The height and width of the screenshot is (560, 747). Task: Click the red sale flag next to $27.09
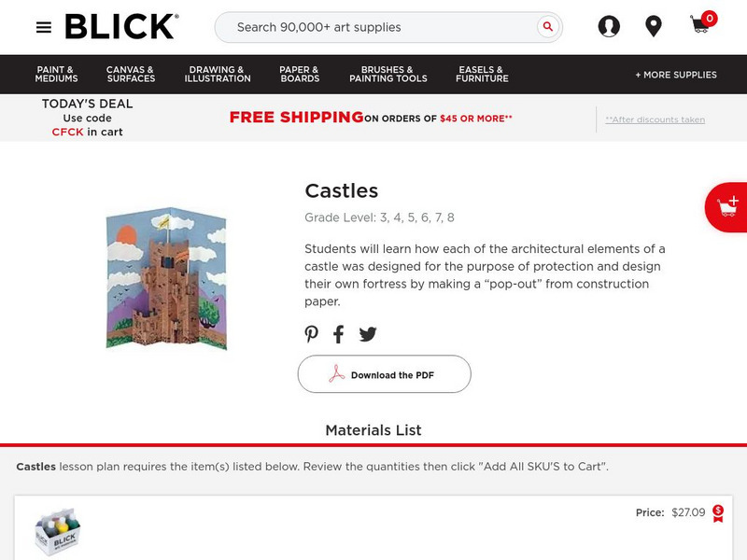point(716,514)
